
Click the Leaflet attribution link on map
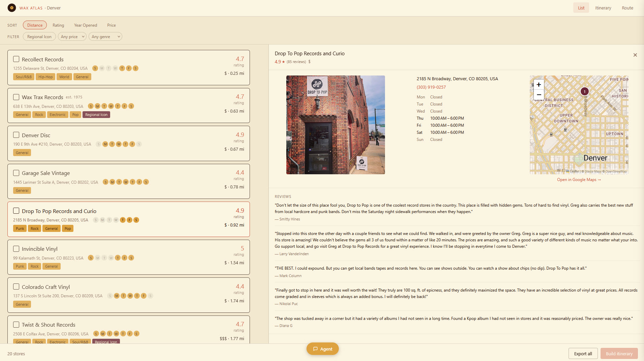(573, 172)
